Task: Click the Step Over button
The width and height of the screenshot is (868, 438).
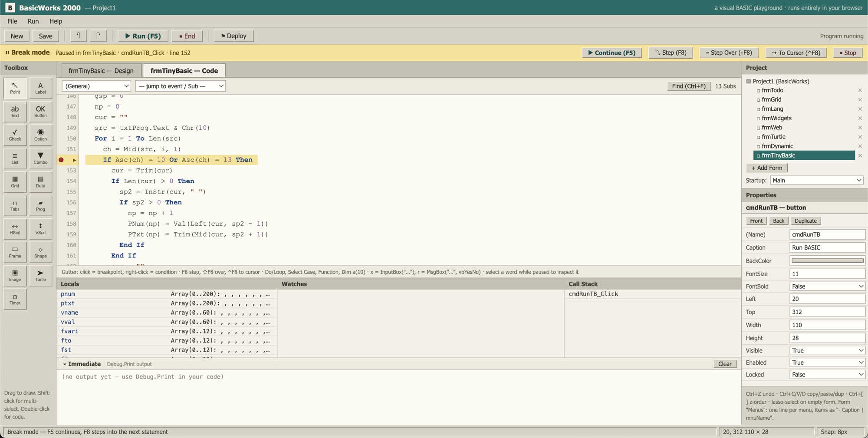Action: click(x=729, y=53)
